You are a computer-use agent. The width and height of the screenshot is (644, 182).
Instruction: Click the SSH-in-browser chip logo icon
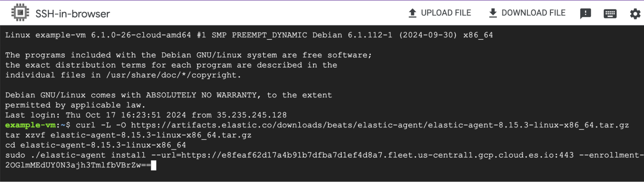tap(20, 13)
